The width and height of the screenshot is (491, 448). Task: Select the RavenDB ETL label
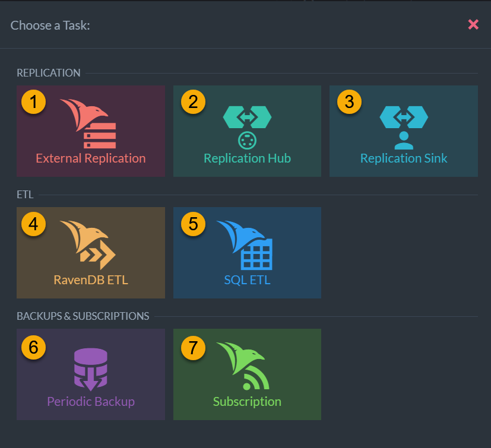coord(91,280)
